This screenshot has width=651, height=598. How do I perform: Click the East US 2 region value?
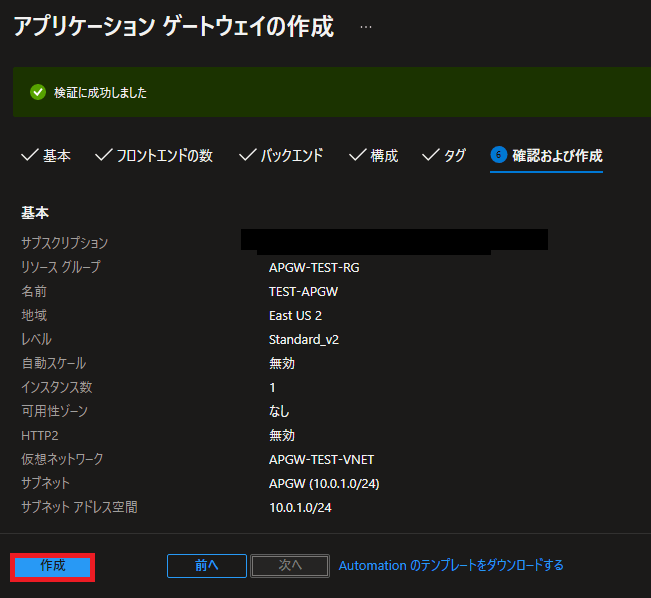click(x=295, y=315)
